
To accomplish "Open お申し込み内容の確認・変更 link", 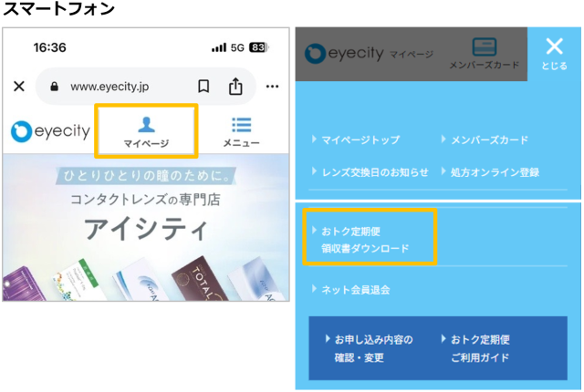I will pyautogui.click(x=369, y=348).
